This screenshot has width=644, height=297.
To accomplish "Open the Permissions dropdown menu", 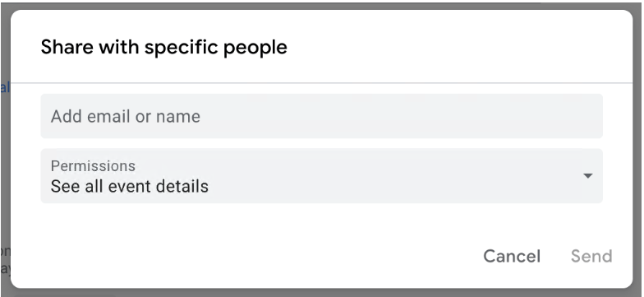I will (322, 176).
